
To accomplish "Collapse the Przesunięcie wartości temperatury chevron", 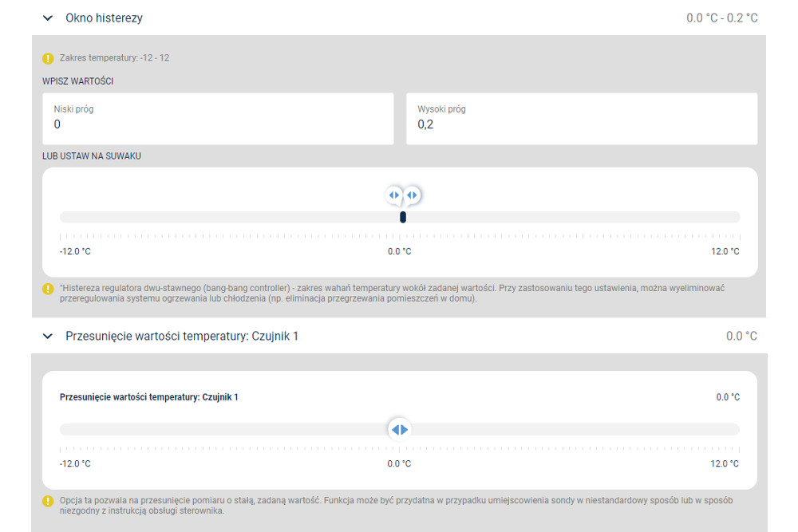I will click(48, 336).
